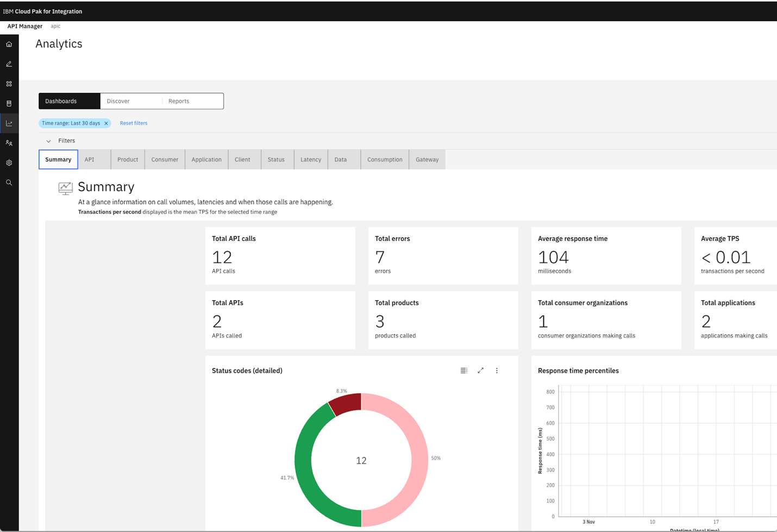The image size is (777, 532).
Task: Open the Members people icon
Action: pyautogui.click(x=9, y=143)
